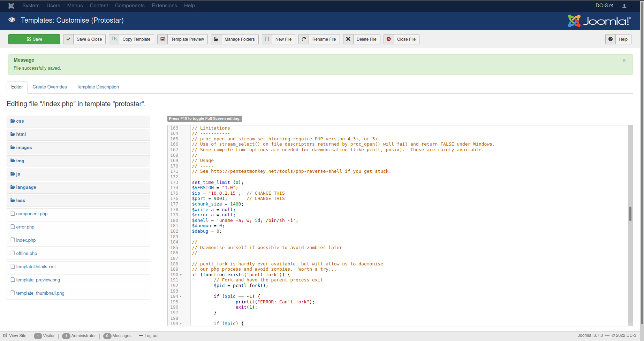This screenshot has height=341, width=644.
Task: Open offline.php file
Action: point(78,254)
